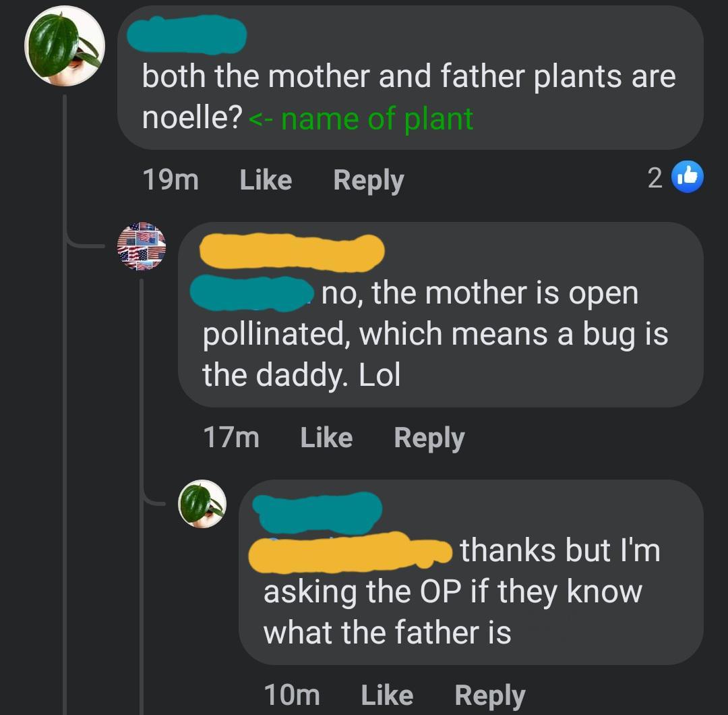Select the 17m timestamp on middle comment
Screen dimensions: 728x715
(x=233, y=437)
